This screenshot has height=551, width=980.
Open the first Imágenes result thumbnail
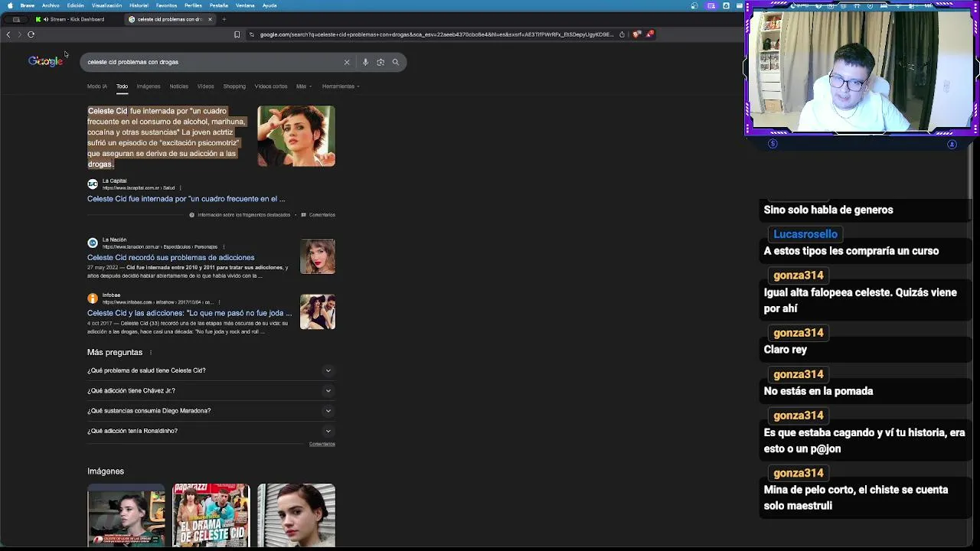tap(126, 515)
